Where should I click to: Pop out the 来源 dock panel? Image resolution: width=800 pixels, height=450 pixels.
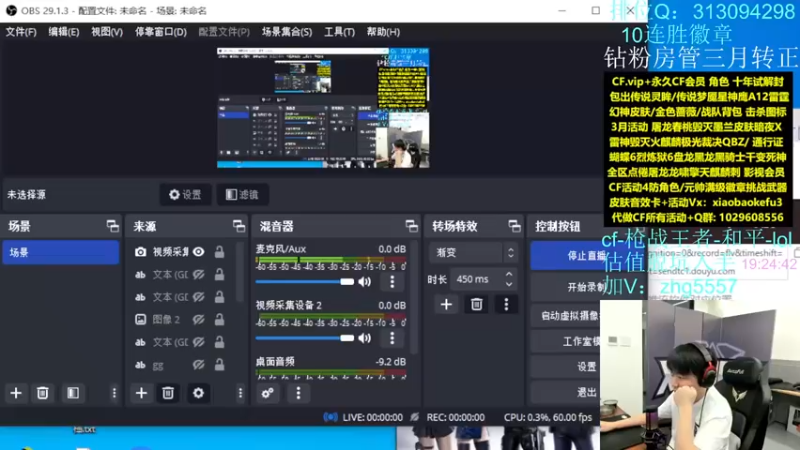point(239,226)
